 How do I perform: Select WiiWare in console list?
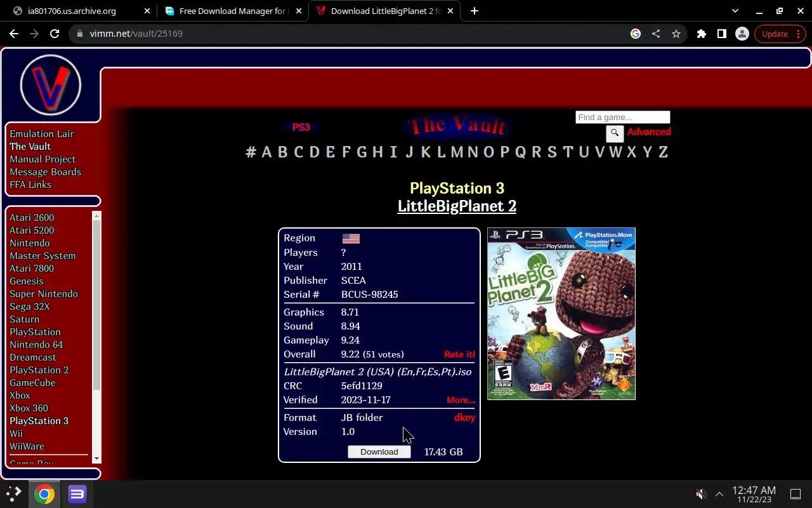[27, 446]
